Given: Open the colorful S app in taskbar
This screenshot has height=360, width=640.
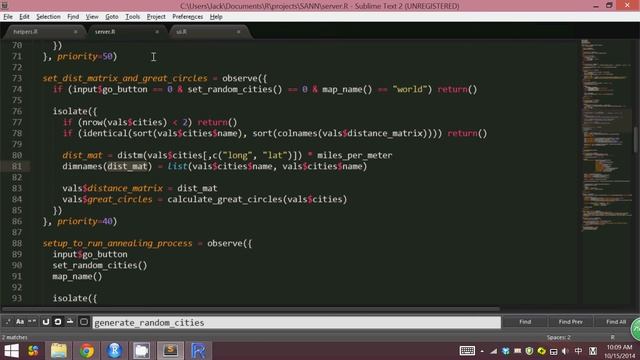Looking at the screenshot, I should [x=33, y=351].
